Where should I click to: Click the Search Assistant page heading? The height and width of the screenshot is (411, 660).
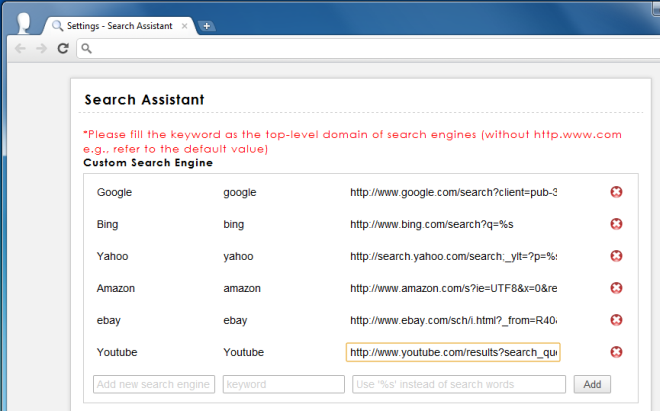[x=144, y=100]
